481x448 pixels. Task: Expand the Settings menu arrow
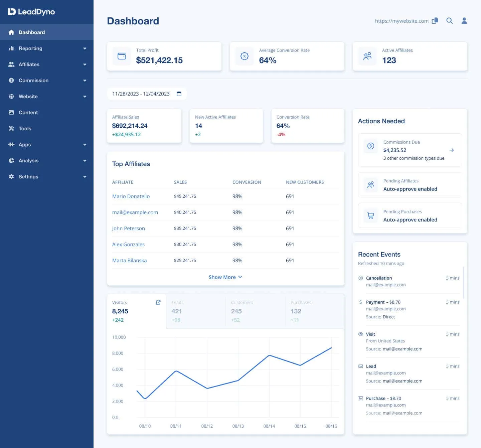pos(85,177)
